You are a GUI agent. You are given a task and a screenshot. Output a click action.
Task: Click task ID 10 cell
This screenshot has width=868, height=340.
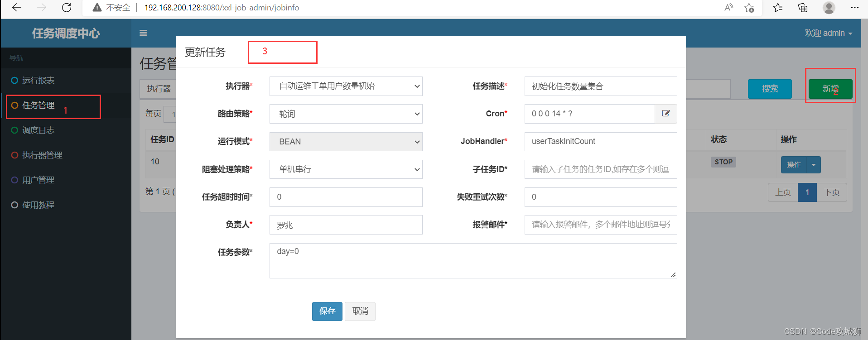point(155,162)
